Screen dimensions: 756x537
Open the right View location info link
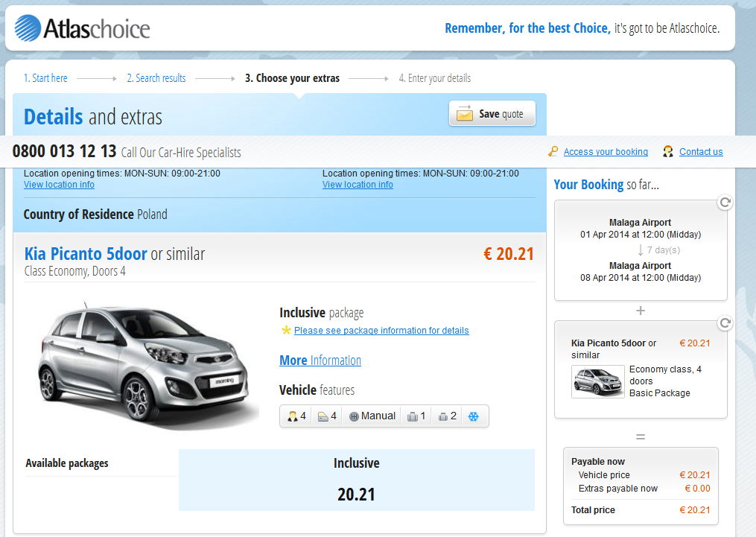pyautogui.click(x=358, y=185)
